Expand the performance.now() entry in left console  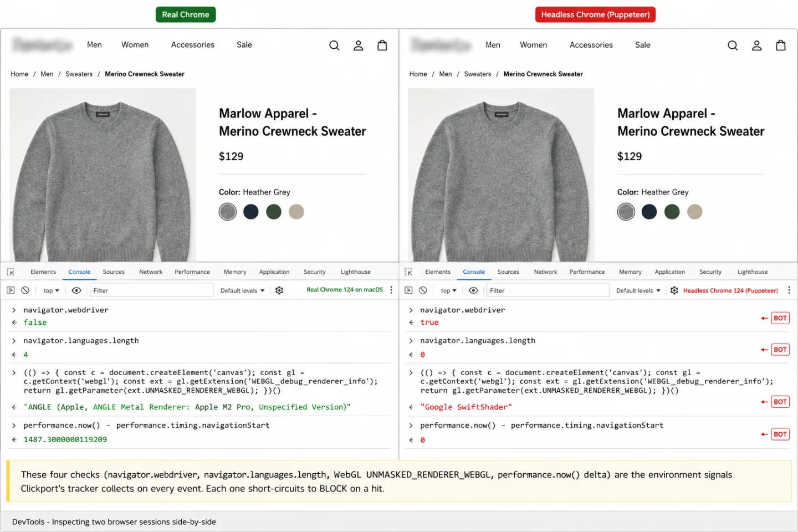pyautogui.click(x=14, y=426)
